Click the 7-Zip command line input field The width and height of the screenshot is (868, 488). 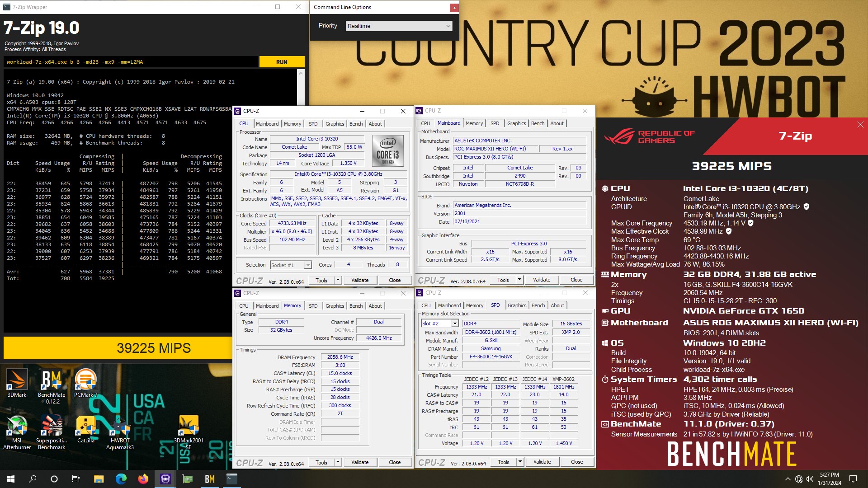point(131,62)
